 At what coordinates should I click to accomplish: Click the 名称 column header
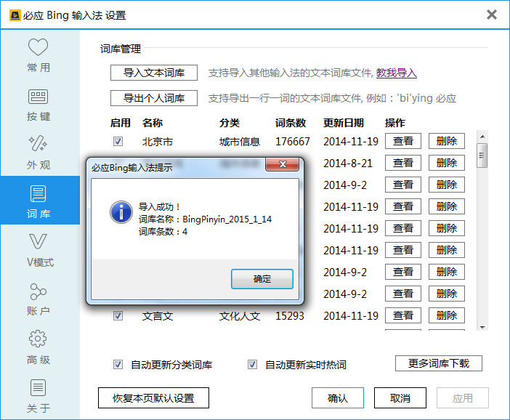click(153, 123)
